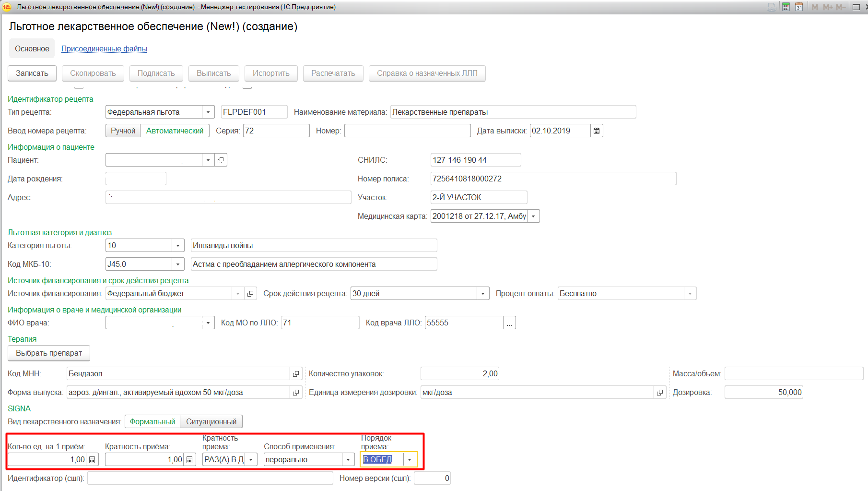Focus the Номер полиса field
868x491 pixels.
[553, 179]
